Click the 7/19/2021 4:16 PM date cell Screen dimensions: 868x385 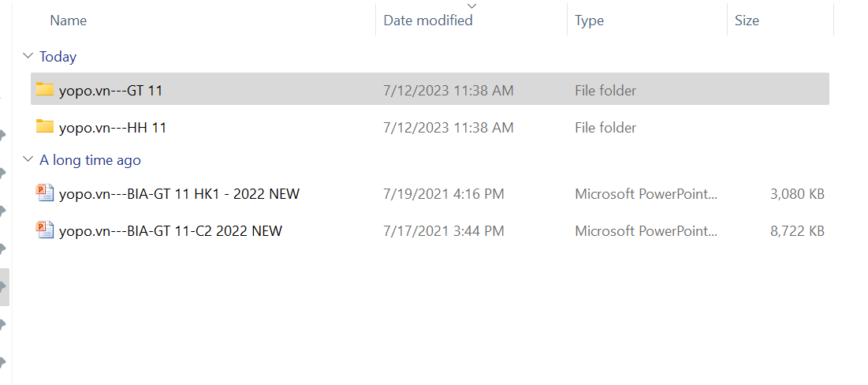click(444, 193)
